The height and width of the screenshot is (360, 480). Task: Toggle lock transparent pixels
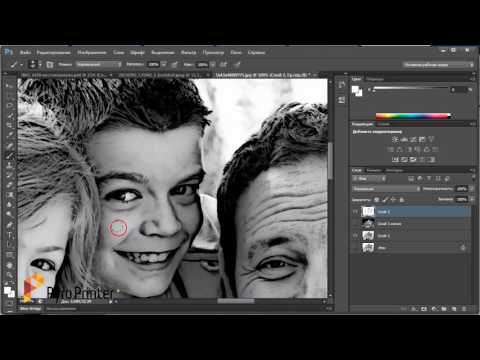(377, 200)
